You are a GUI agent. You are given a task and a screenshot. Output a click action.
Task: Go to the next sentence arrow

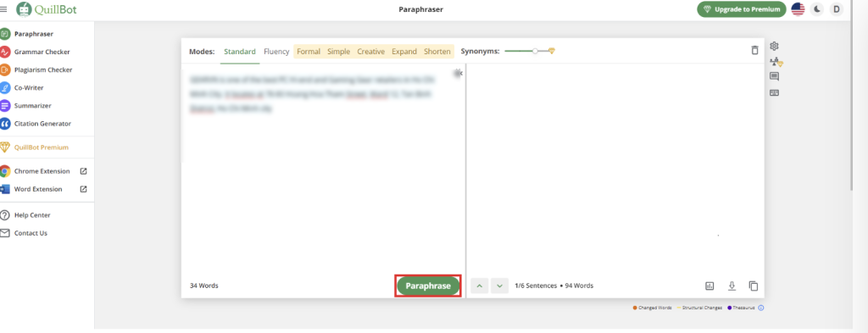pos(500,286)
